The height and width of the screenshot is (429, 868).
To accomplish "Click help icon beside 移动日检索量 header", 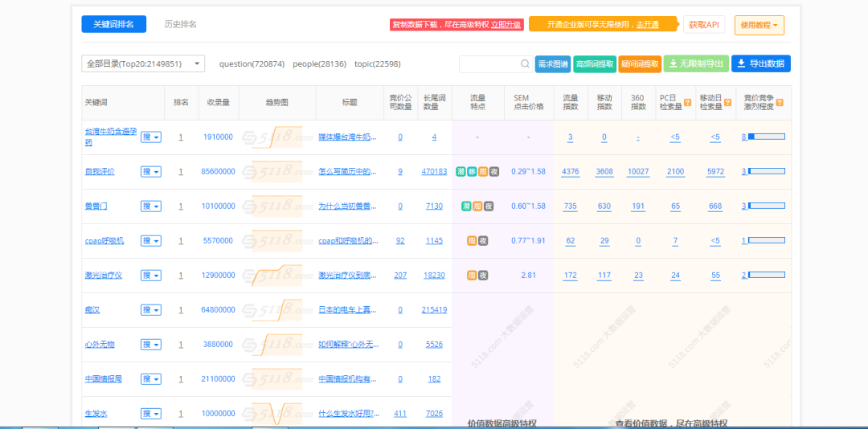I will coord(727,102).
